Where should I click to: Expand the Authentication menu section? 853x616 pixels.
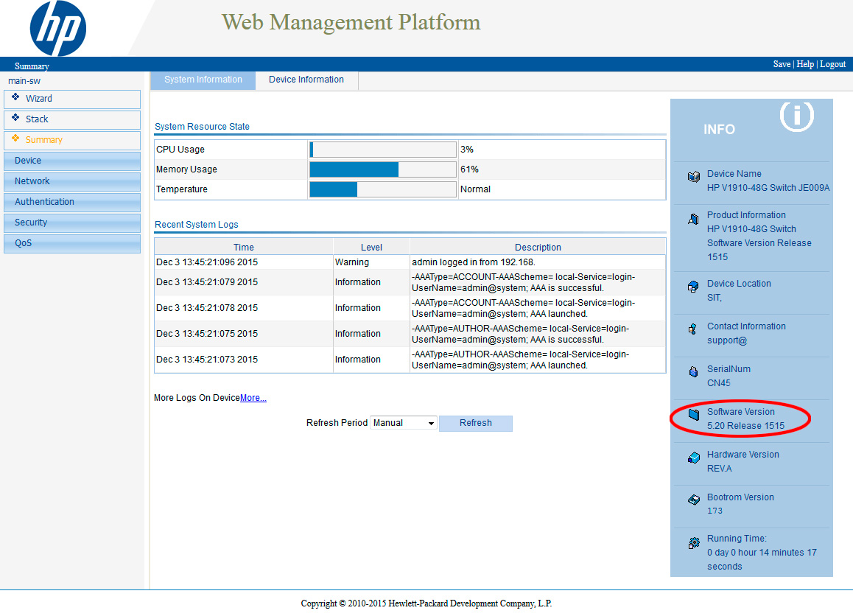point(71,202)
